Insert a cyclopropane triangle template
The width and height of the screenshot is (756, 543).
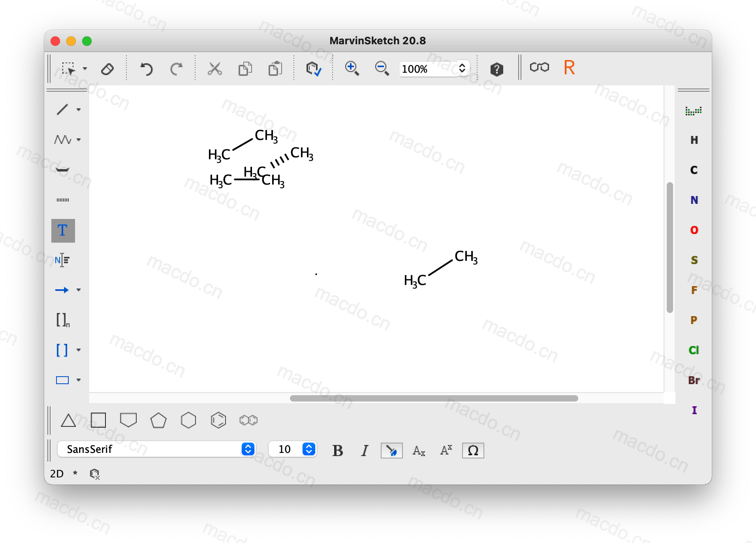click(68, 420)
